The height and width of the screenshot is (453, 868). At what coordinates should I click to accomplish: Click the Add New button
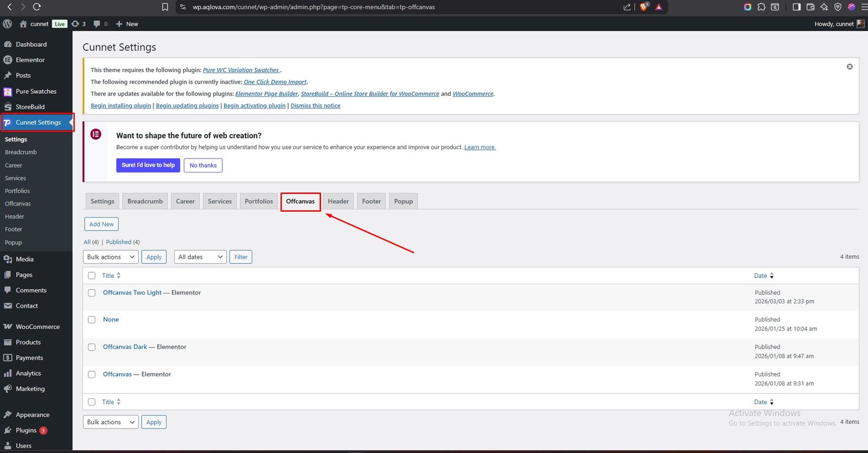101,224
